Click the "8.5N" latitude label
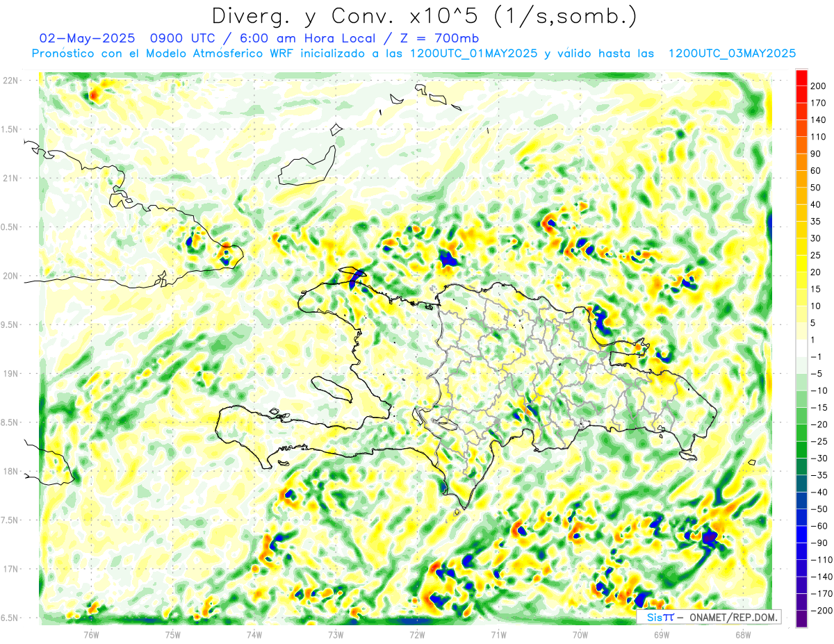 click(x=10, y=422)
